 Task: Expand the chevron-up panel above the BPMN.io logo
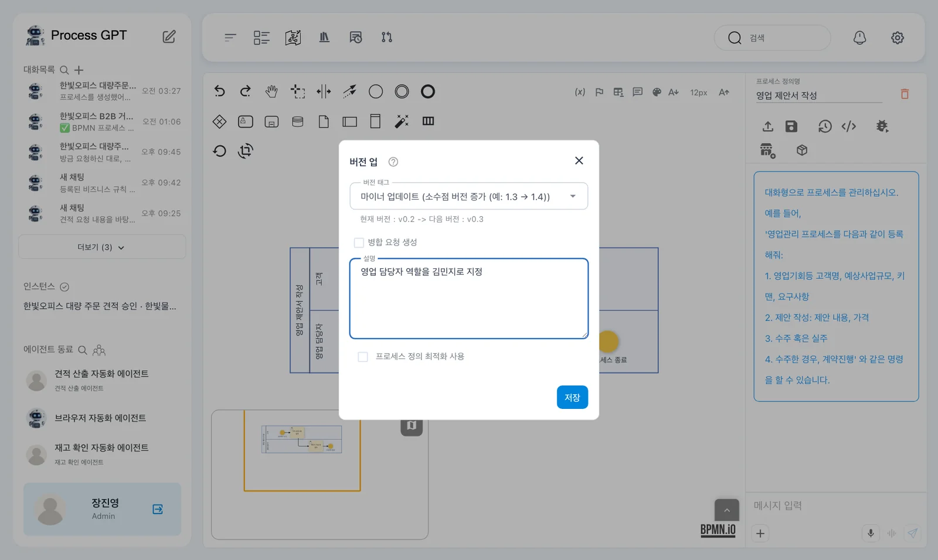point(727,510)
